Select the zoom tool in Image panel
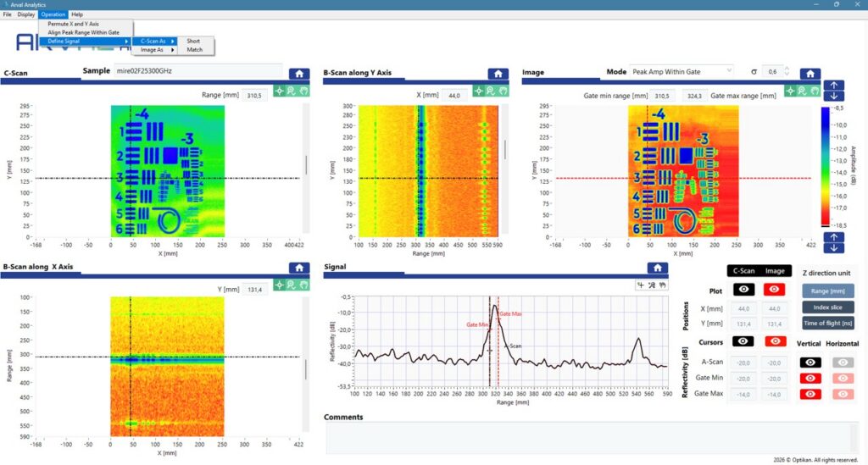This screenshot has width=868, height=465. tap(802, 91)
